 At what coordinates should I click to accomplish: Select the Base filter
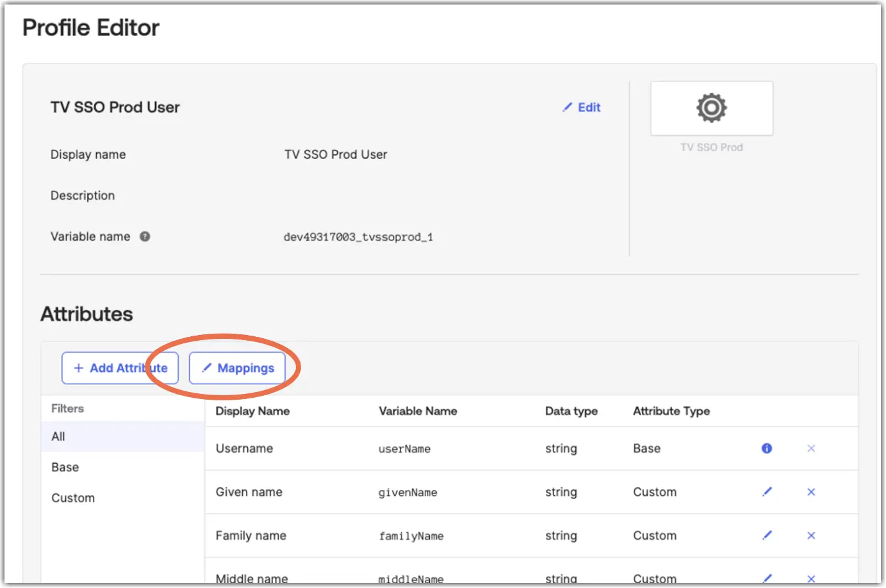tap(122, 468)
